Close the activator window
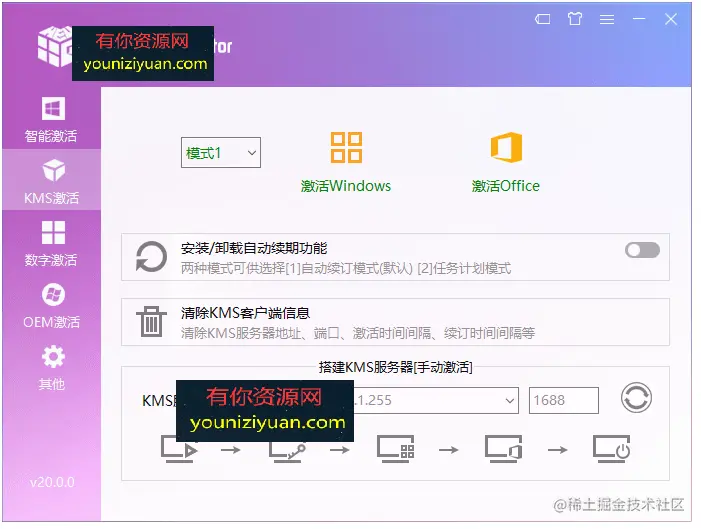Viewport: 701px width, 529px height. coord(671,19)
